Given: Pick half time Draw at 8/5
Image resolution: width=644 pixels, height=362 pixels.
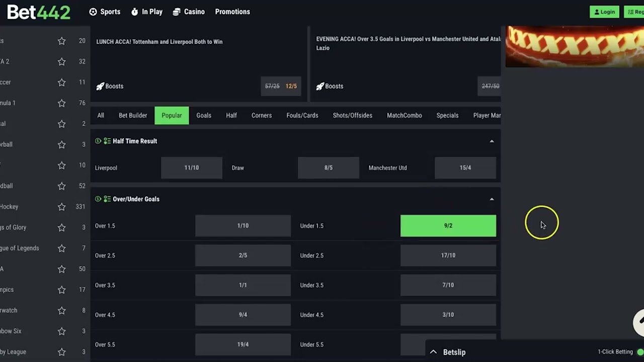Looking at the screenshot, I should click(x=329, y=168).
